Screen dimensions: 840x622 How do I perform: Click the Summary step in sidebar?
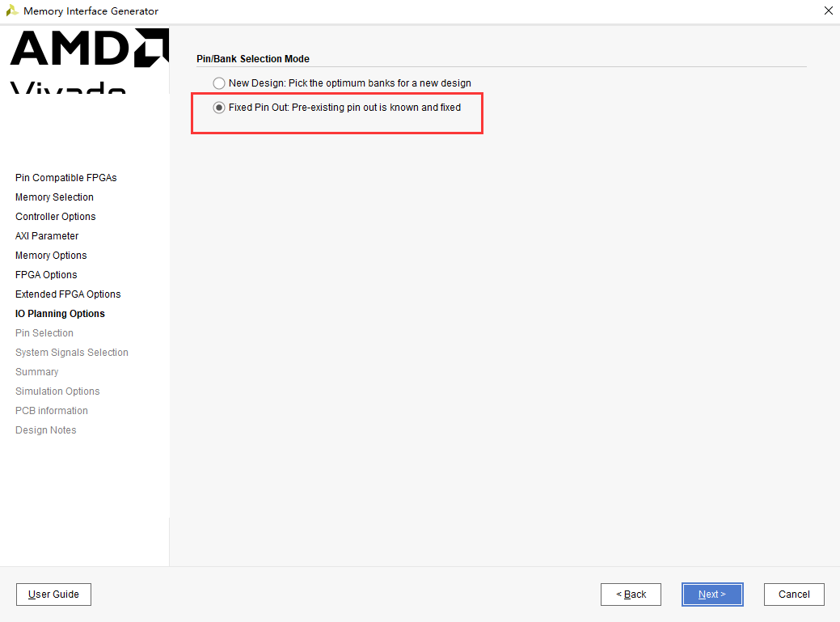click(x=36, y=372)
